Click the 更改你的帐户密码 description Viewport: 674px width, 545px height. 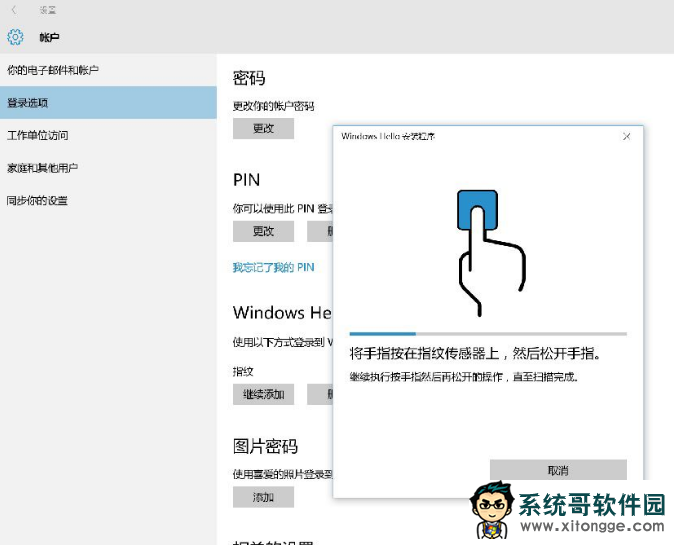[273, 106]
